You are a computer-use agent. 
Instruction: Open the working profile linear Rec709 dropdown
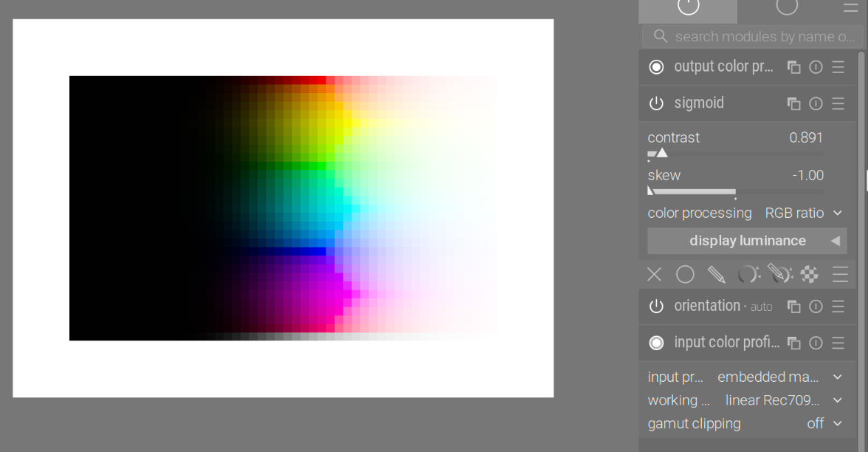tap(747, 400)
